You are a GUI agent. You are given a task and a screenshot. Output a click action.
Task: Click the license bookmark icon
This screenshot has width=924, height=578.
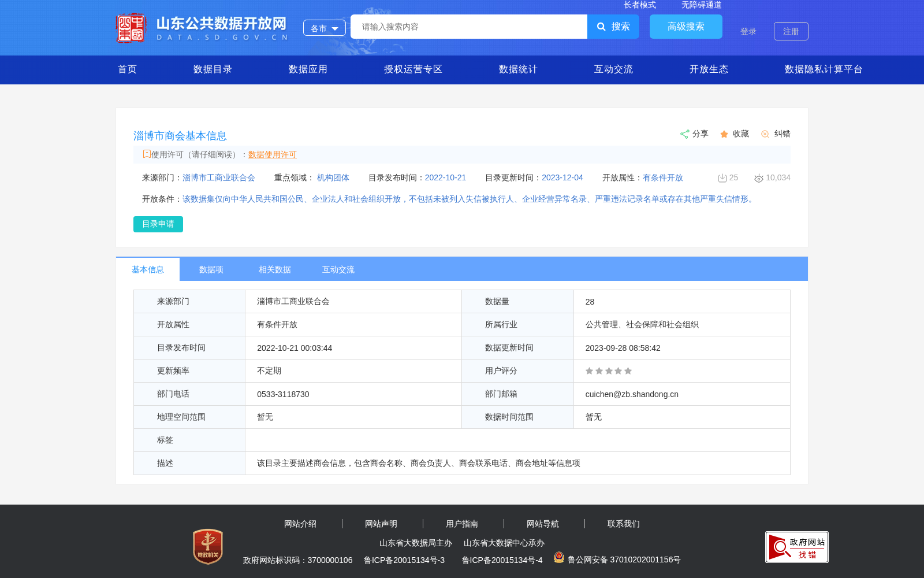pyautogui.click(x=147, y=154)
